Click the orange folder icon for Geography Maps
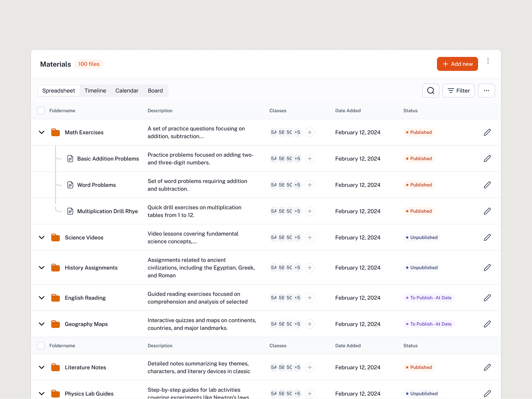The image size is (532, 399). [x=55, y=324]
